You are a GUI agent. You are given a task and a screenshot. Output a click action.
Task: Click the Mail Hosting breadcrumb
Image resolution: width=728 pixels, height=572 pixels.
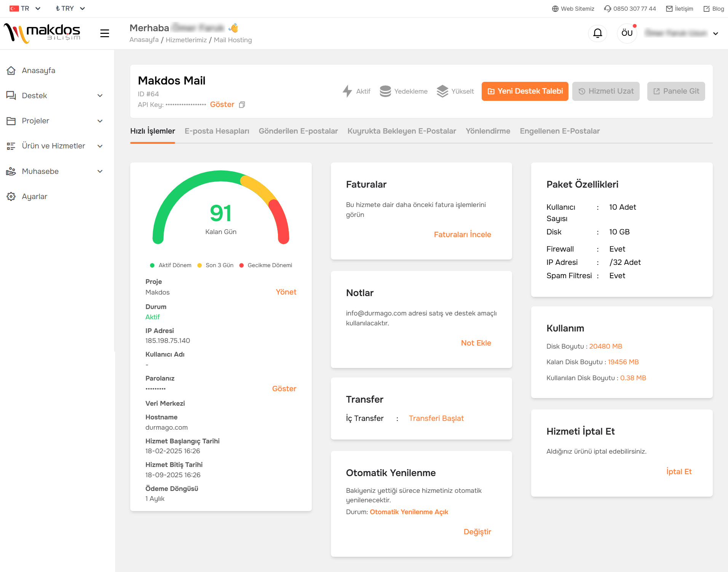click(233, 40)
